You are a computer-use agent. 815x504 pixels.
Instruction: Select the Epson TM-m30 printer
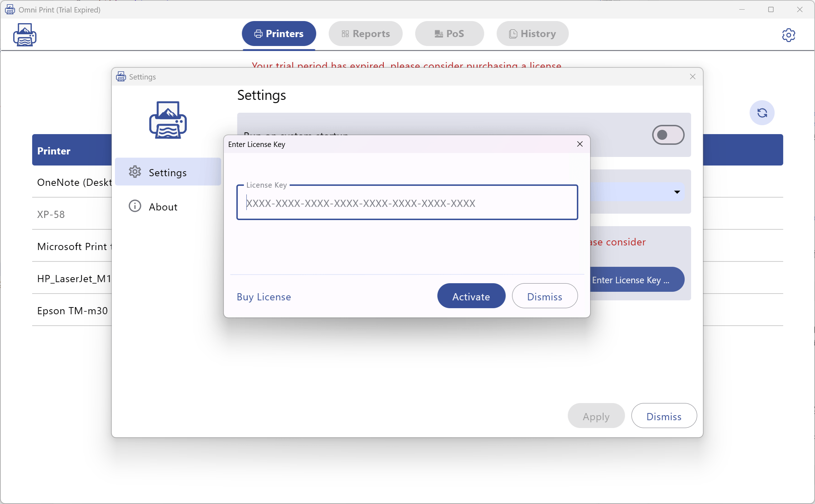coord(72,311)
